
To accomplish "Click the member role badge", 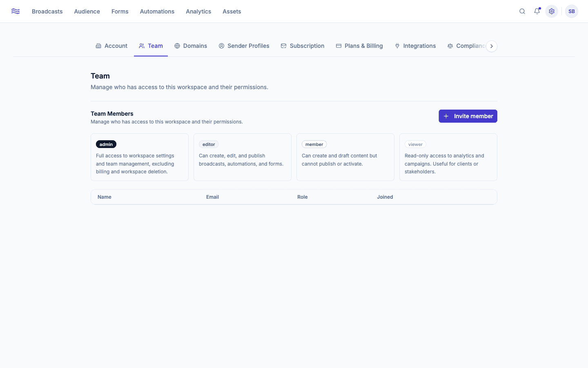I will pyautogui.click(x=314, y=144).
